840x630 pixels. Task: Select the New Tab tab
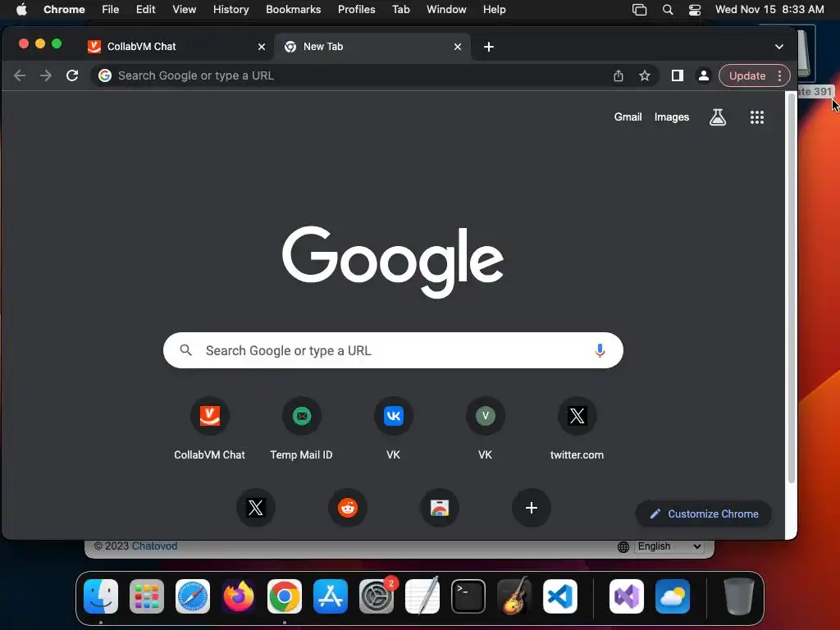(372, 47)
